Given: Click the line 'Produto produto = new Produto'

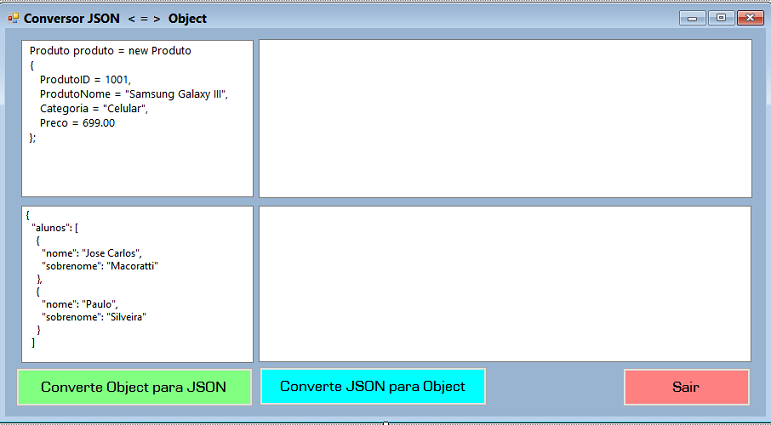Looking at the screenshot, I should [x=111, y=51].
